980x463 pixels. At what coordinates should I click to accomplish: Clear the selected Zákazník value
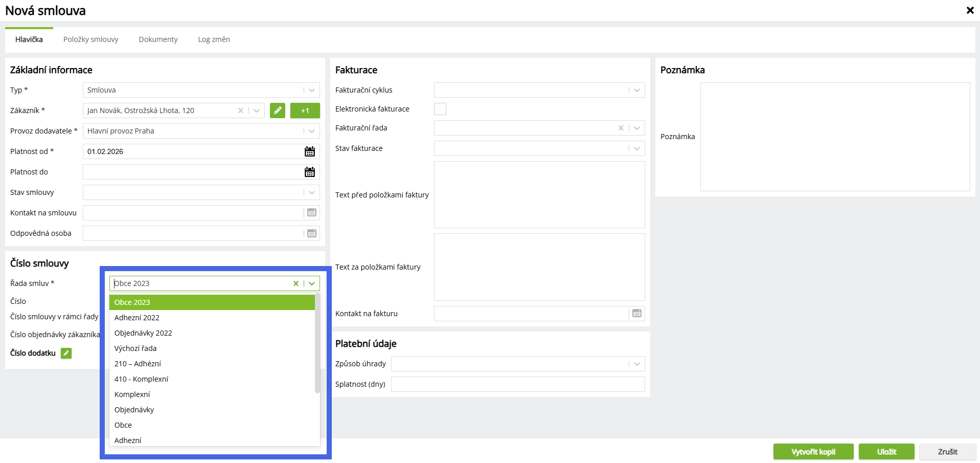coord(241,111)
